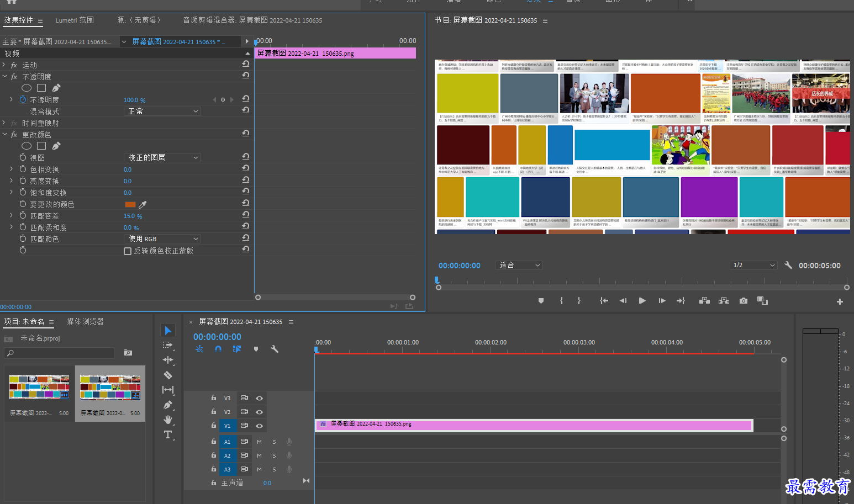Click the Mark Out brace button

click(x=579, y=301)
